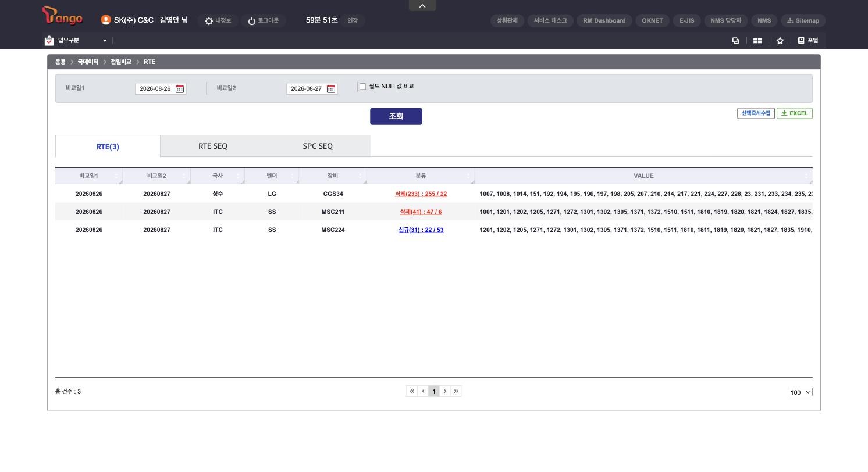The width and height of the screenshot is (868, 472).
Task: Click the new window icon
Action: pyautogui.click(x=735, y=41)
